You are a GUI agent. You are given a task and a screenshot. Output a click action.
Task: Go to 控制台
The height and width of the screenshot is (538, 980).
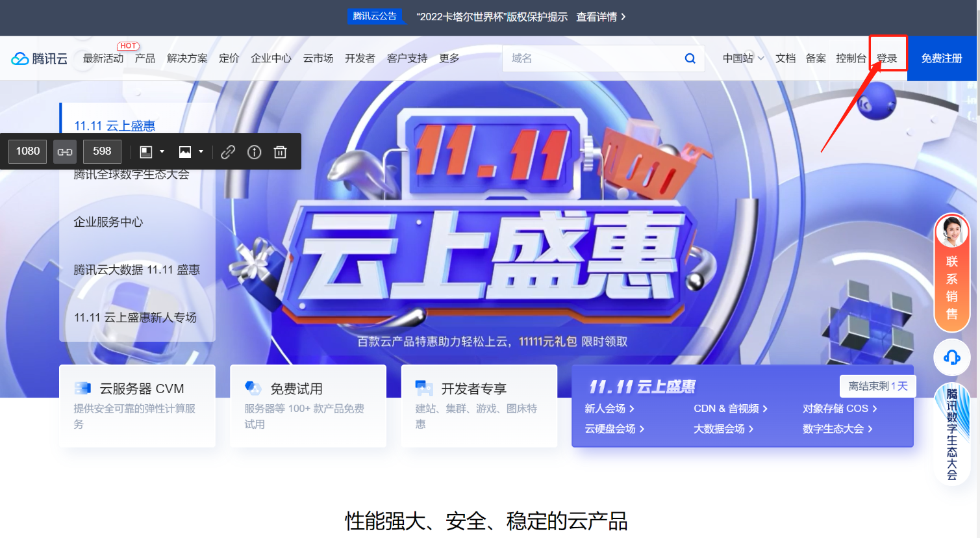(x=851, y=58)
